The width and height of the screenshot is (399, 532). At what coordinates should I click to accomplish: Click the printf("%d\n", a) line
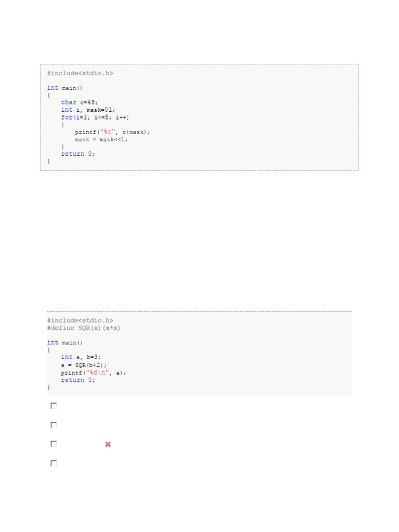click(94, 373)
